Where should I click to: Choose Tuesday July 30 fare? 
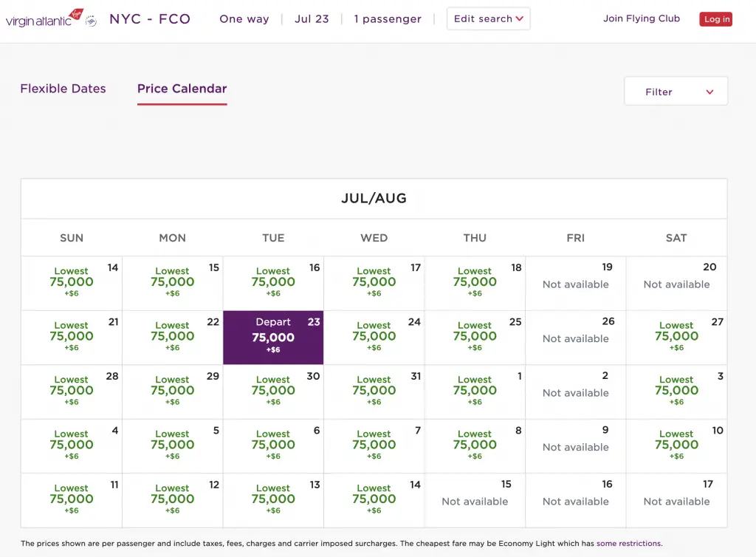[x=273, y=391]
